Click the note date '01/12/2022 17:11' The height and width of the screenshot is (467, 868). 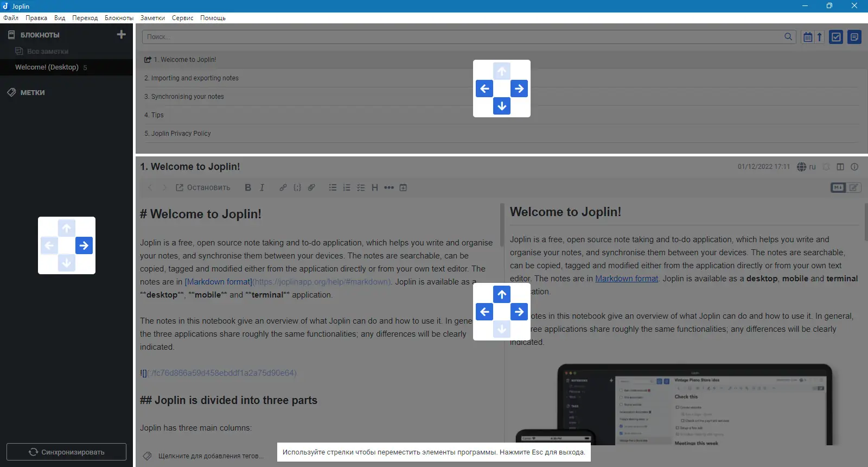[764, 167]
